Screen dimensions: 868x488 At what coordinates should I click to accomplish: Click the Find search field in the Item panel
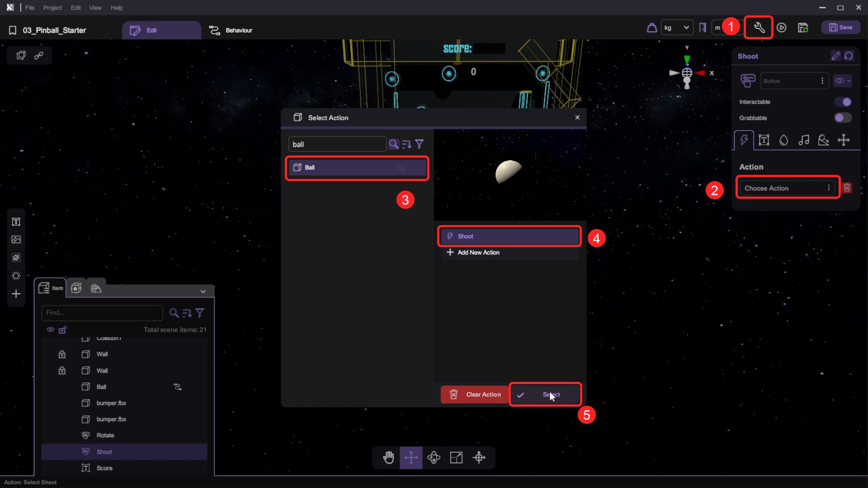coord(102,313)
